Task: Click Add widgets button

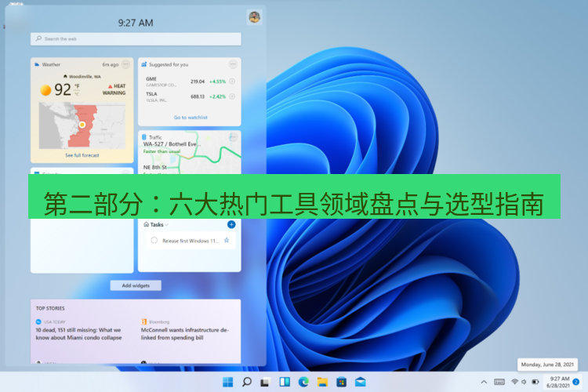Action: (136, 285)
